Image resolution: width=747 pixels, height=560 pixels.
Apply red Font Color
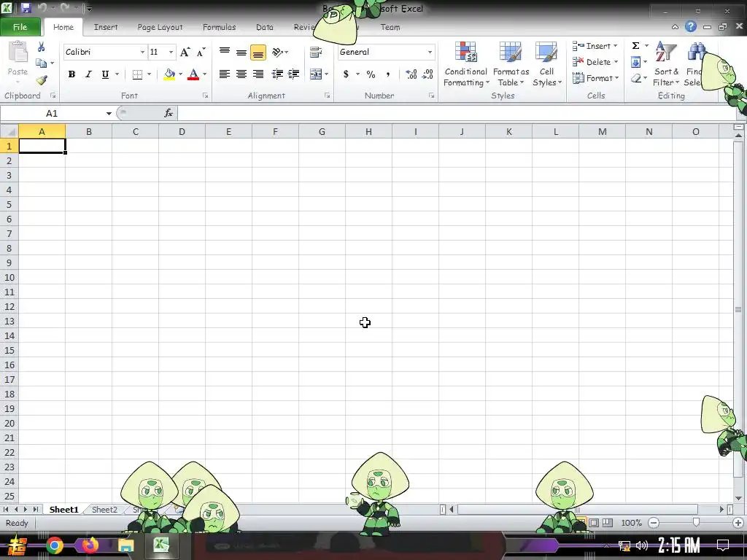click(x=193, y=74)
